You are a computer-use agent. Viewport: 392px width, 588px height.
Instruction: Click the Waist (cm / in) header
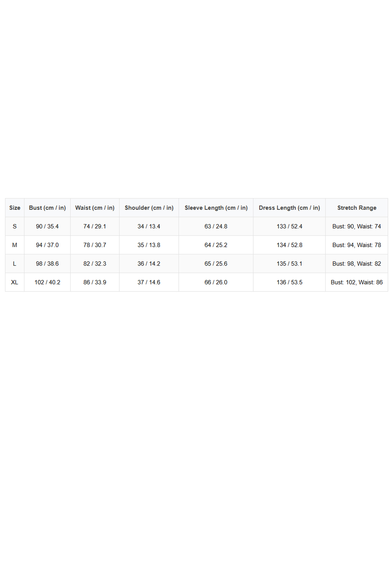(95, 208)
